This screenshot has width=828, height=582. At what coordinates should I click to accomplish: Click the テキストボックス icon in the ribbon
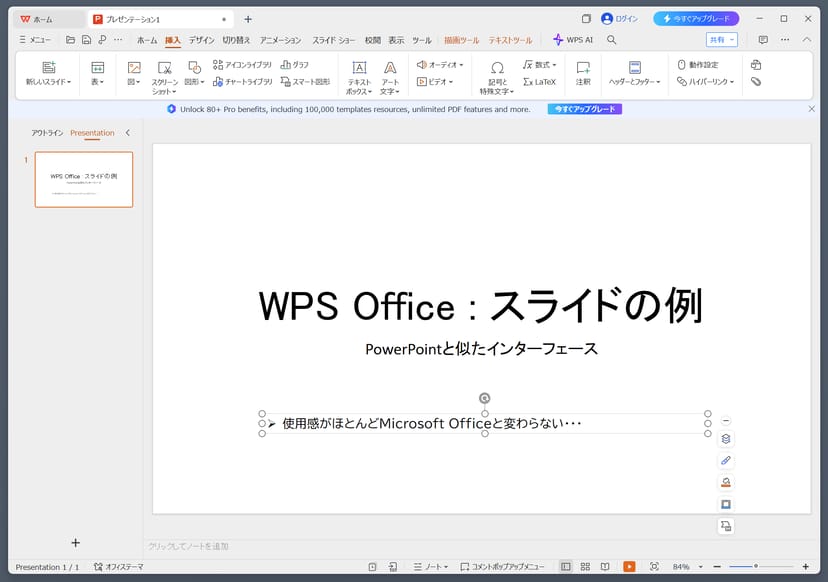click(x=359, y=68)
